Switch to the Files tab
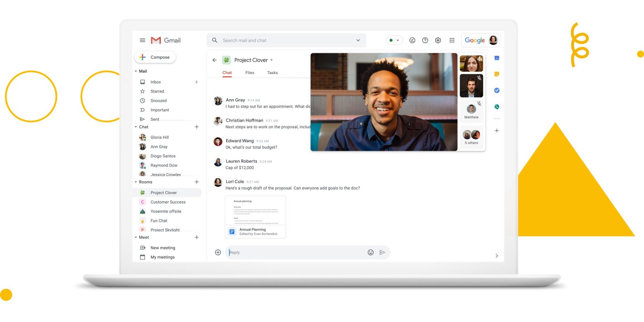644x322 pixels. point(249,73)
